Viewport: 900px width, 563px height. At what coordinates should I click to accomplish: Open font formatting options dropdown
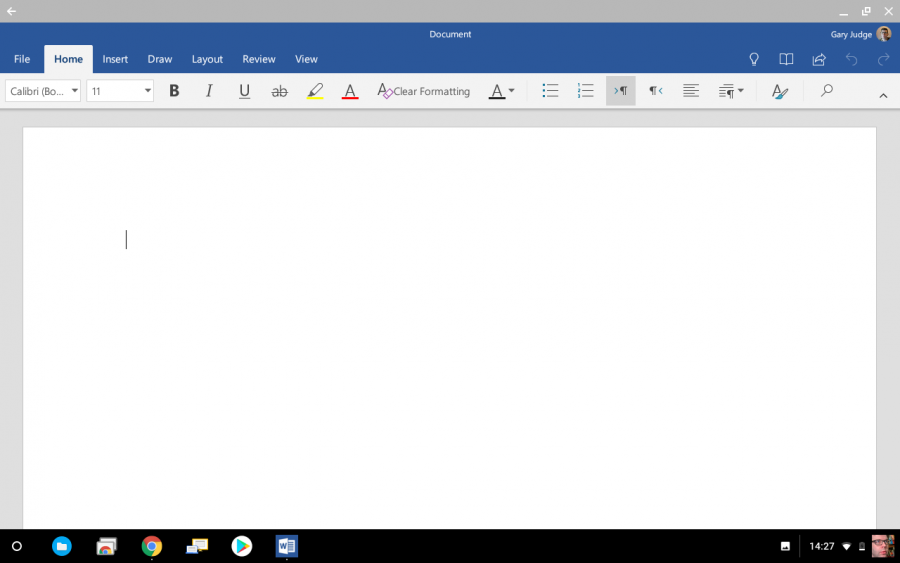point(501,91)
